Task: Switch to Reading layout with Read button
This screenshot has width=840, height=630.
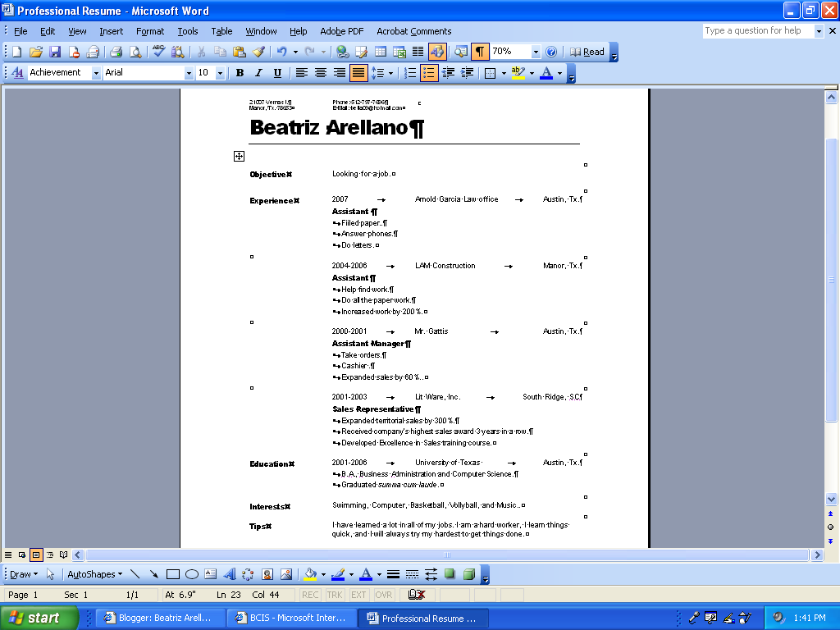Action: 587,52
